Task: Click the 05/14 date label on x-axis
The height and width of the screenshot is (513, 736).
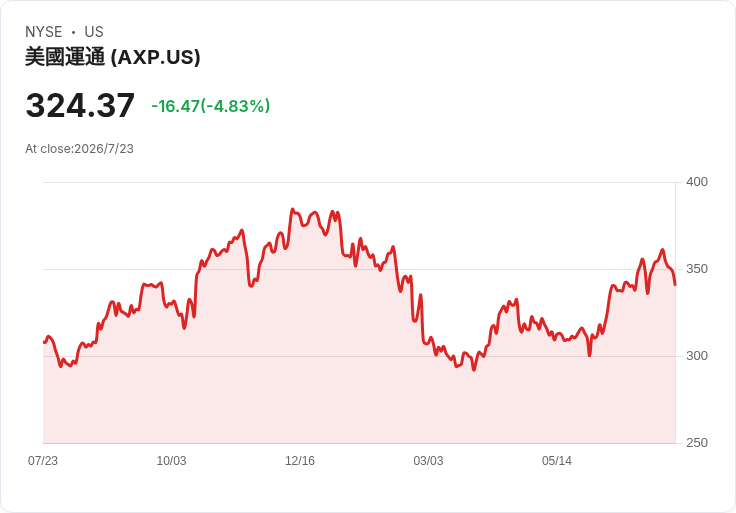Action: (x=557, y=461)
